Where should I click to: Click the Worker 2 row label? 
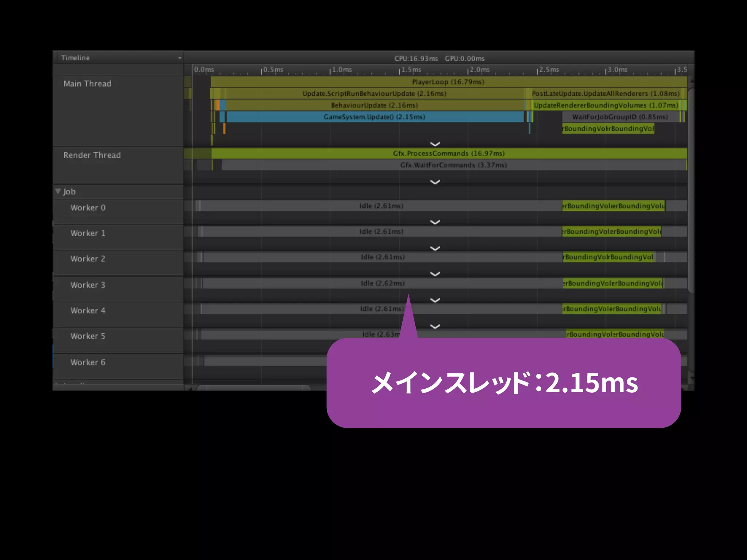click(88, 258)
